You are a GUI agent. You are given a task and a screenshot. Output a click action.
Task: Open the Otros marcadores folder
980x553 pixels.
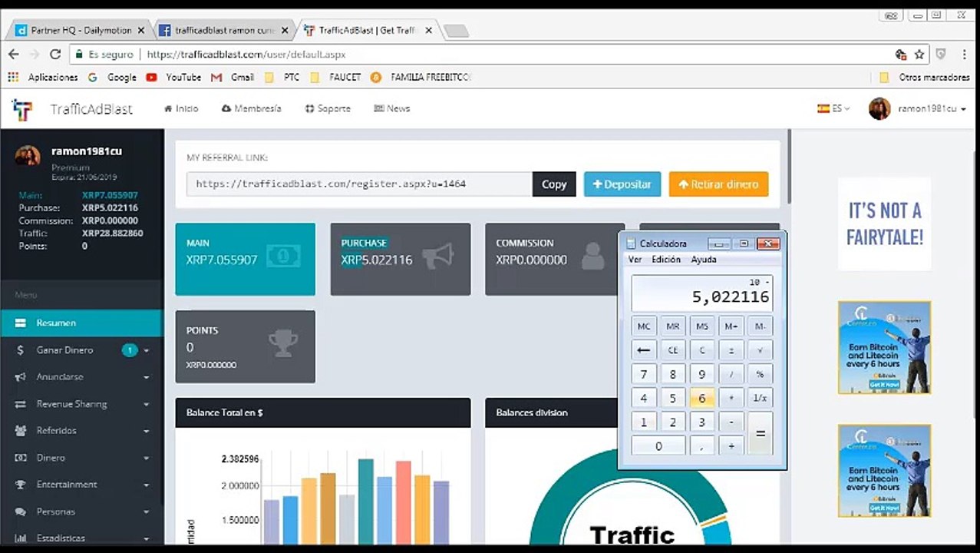coord(925,77)
